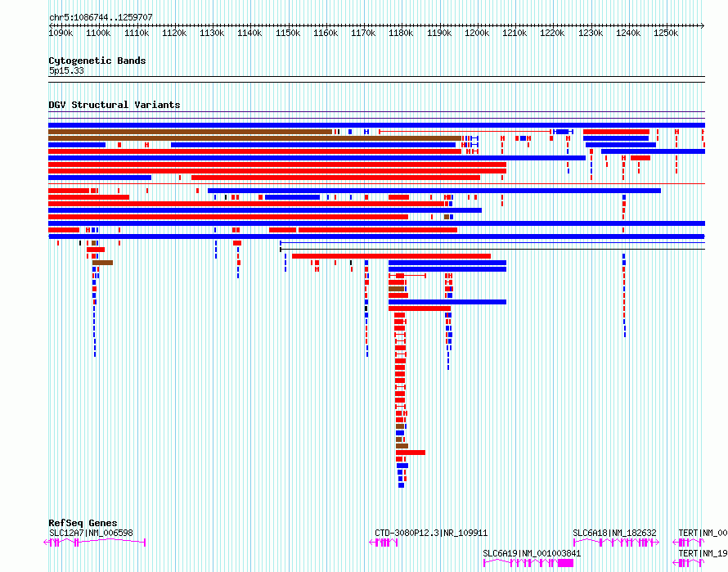This screenshot has width=728, height=572.
Task: Click the 1090k scale label
Action: click(x=61, y=33)
